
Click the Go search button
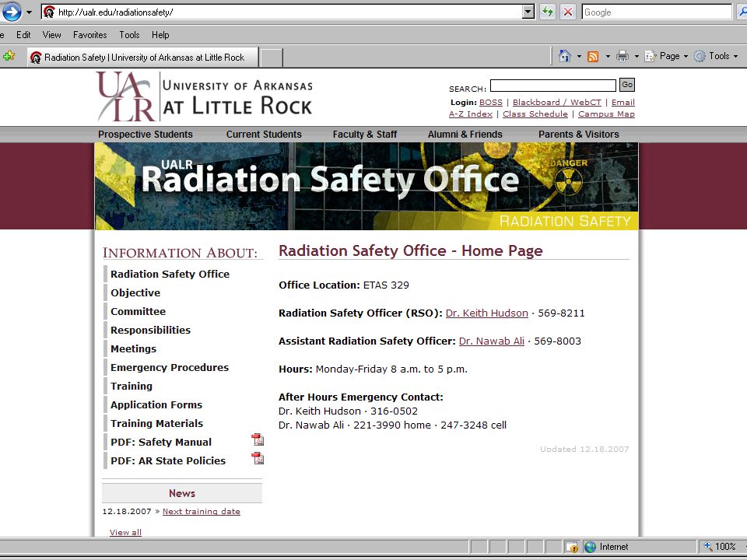627,85
